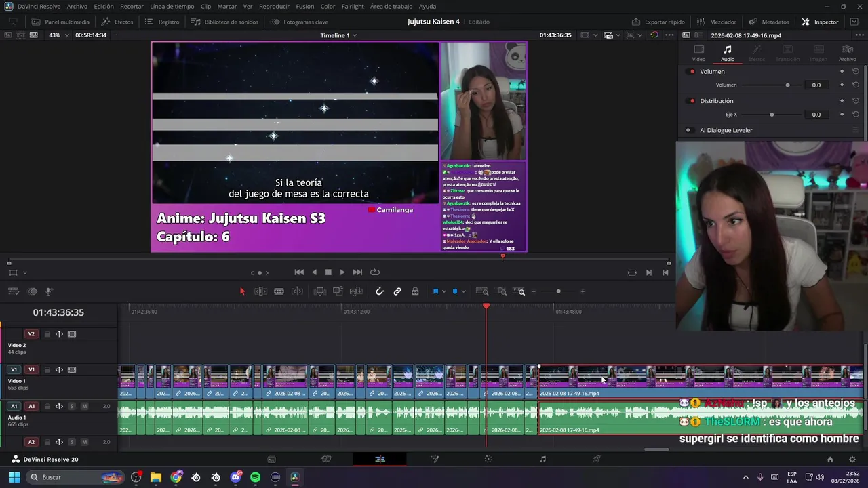The image size is (868, 488).
Task: Reset the Volumen section with its reset icon
Action: [x=856, y=71]
